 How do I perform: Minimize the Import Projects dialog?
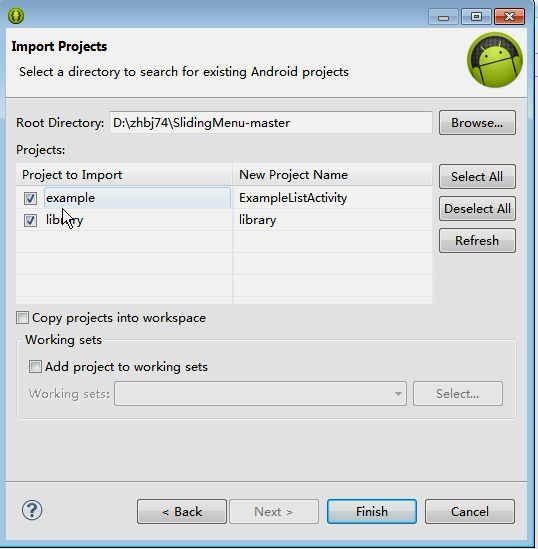[443, 17]
